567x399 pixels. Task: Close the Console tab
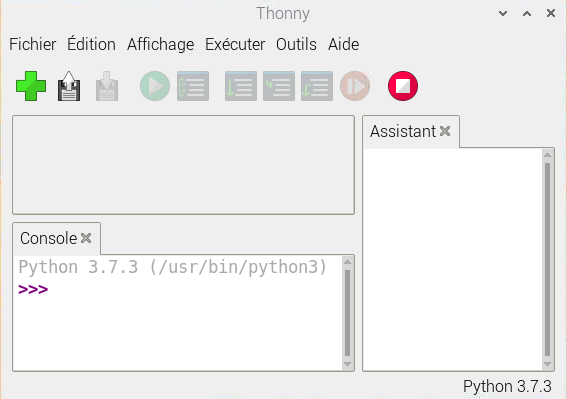tap(86, 238)
